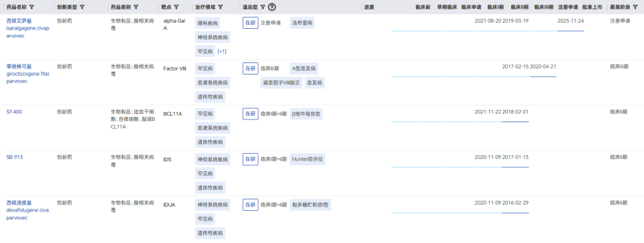The width and height of the screenshot is (644, 243).
Task: Select the 法布雷病 indication tag
Action: point(303,23)
